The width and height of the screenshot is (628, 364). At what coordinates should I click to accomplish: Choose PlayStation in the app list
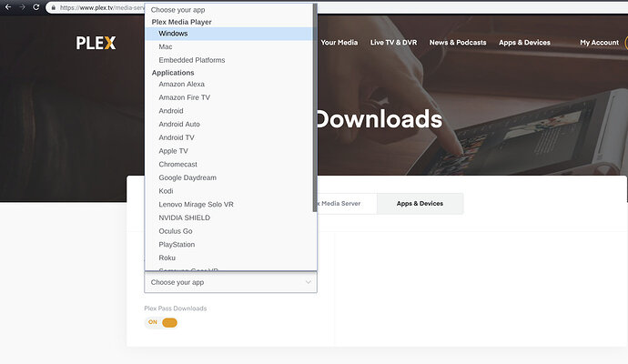[x=228, y=244]
